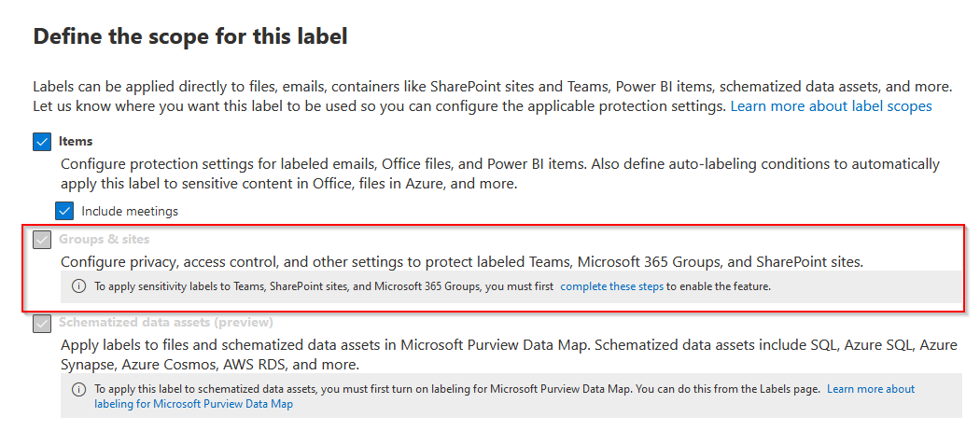Click the bold 'Items' label text
Image resolution: width=980 pixels, height=431 pixels.
(x=76, y=142)
